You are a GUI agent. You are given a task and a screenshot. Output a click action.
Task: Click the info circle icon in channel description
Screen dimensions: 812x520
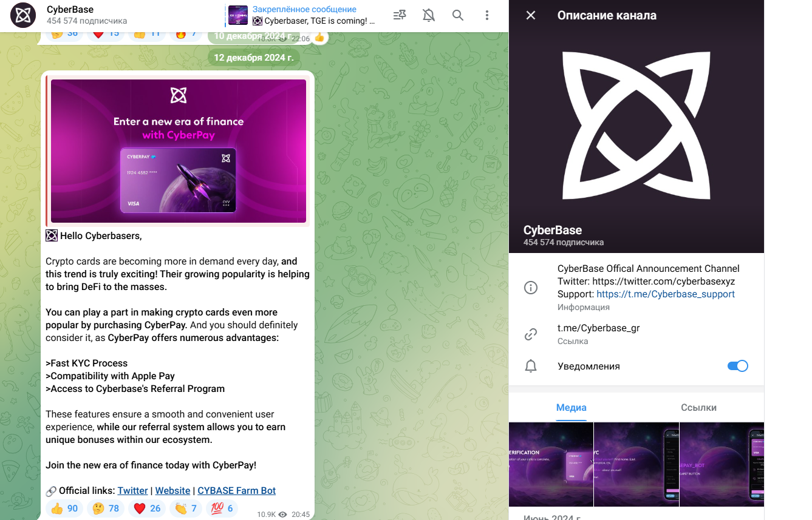pos(531,288)
